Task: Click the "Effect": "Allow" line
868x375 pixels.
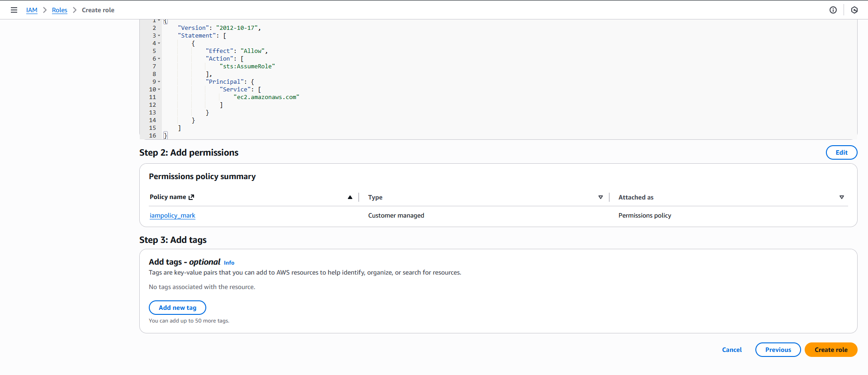Action: (x=237, y=51)
